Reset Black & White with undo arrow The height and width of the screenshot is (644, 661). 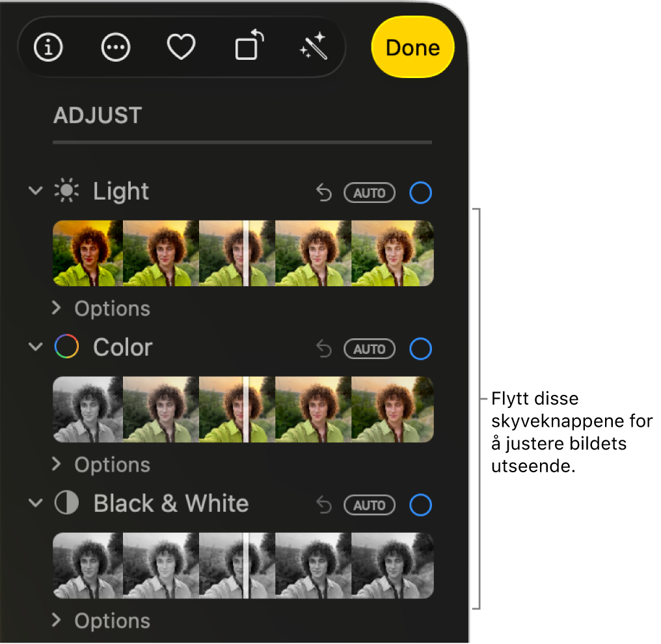324,505
